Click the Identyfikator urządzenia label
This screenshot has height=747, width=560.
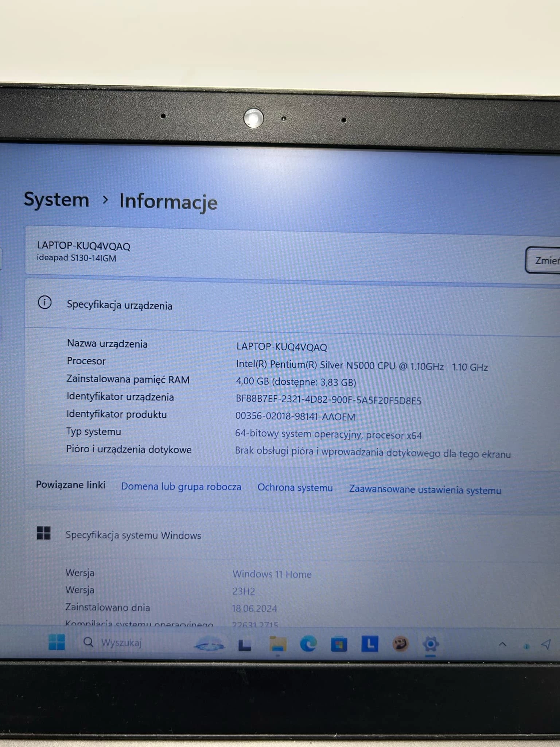pos(120,397)
